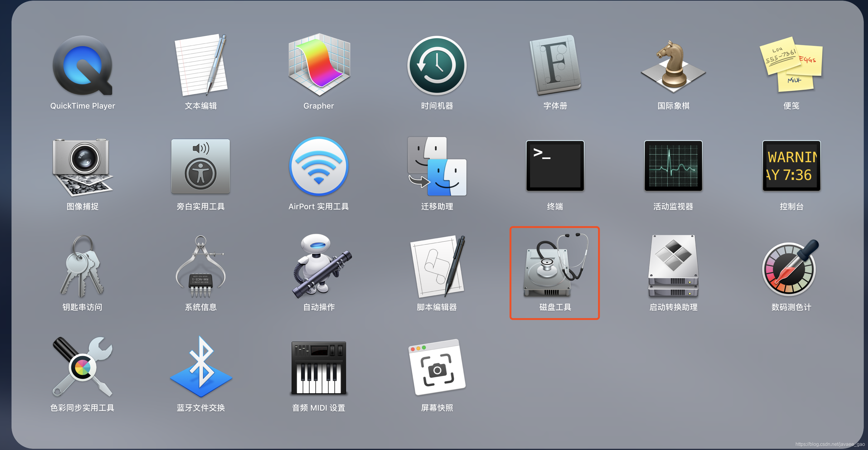
Task: Open 旁白实用工具 VoiceOver utility
Action: click(201, 166)
